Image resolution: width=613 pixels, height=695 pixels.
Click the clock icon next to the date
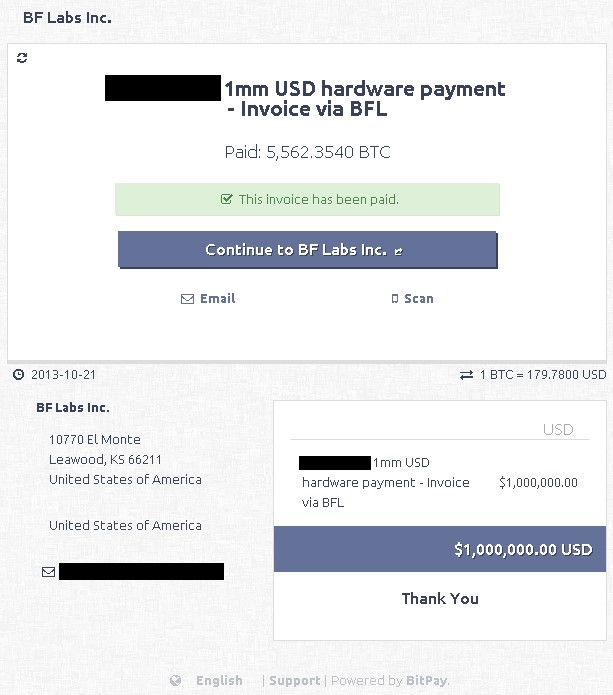[x=18, y=375]
